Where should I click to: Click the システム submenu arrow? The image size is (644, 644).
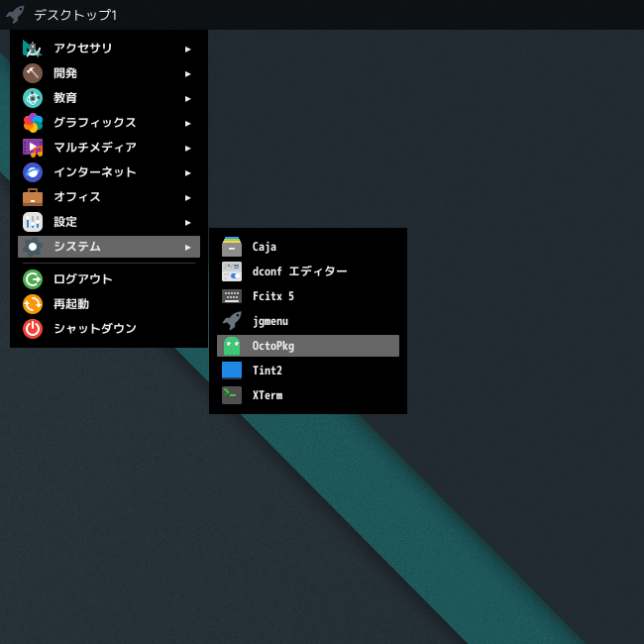click(x=187, y=248)
